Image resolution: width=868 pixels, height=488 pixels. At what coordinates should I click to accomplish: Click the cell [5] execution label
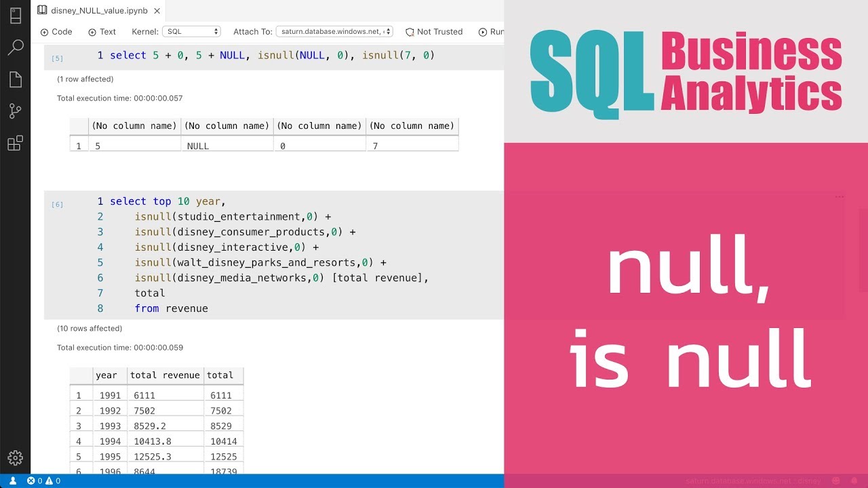[58, 58]
